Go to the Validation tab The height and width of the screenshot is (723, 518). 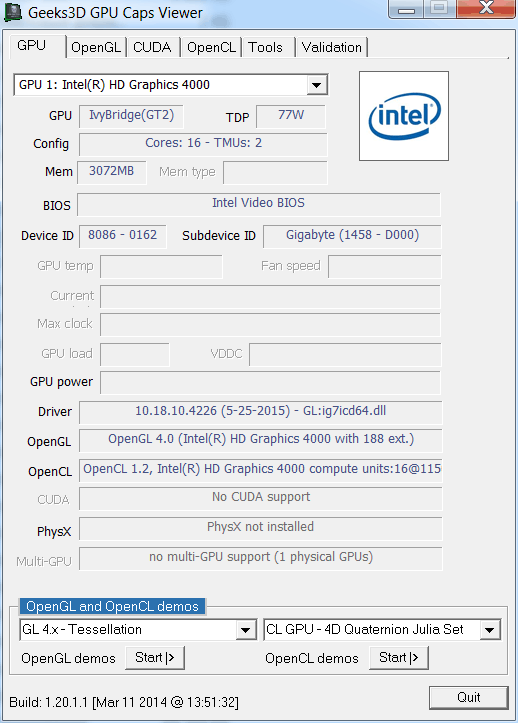332,47
